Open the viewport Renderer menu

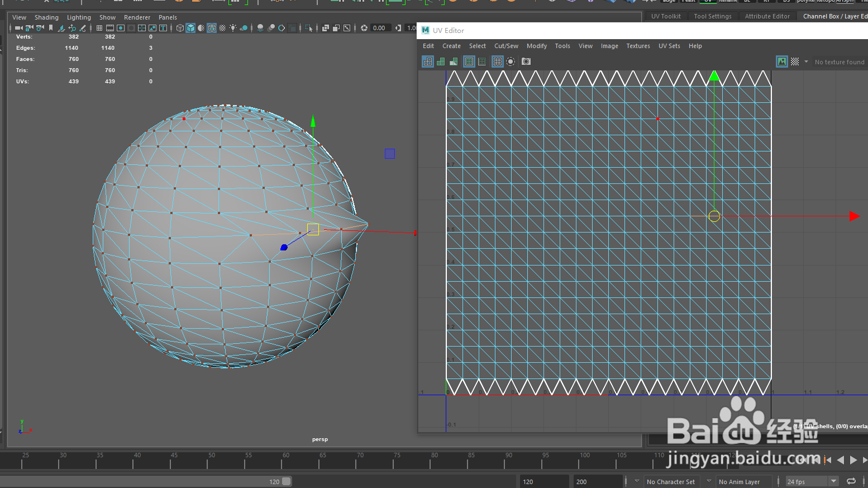pyautogui.click(x=137, y=17)
